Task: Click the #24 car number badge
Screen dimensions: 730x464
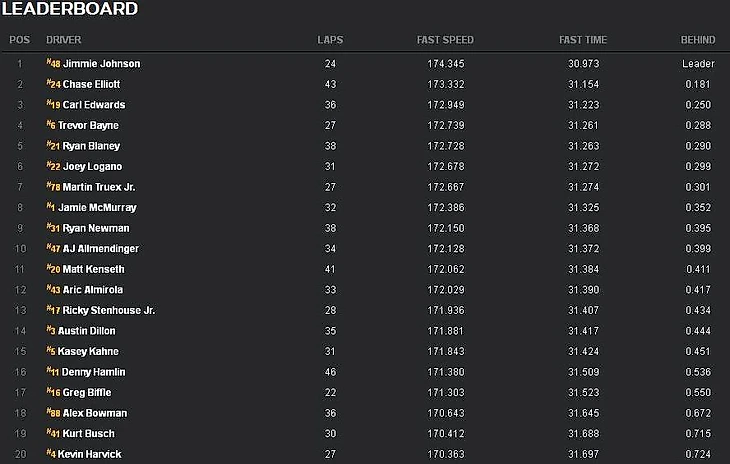Action: point(53,84)
